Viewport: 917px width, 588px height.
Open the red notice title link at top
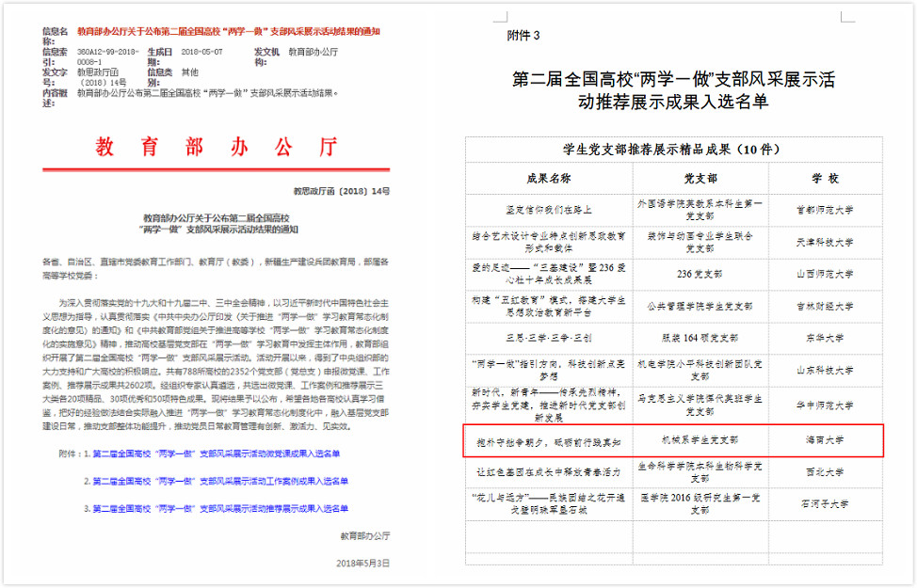click(229, 31)
